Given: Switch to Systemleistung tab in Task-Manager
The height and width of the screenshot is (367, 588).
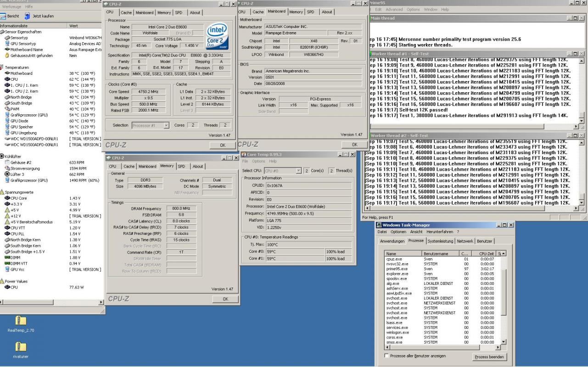Looking at the screenshot, I should point(441,241).
